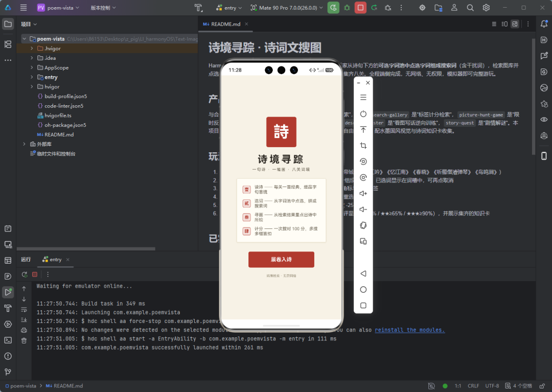The height and width of the screenshot is (392, 552).
Task: Click emulator back triangle button
Action: [x=363, y=273]
